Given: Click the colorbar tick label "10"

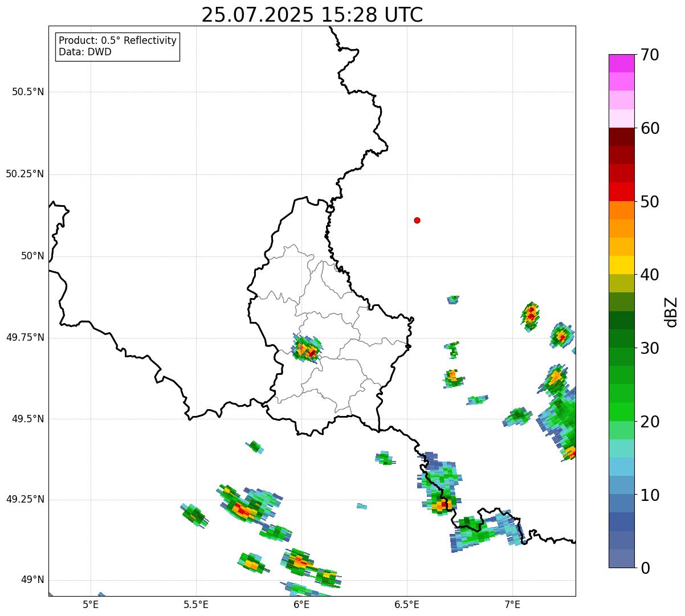Looking at the screenshot, I should tap(650, 495).
